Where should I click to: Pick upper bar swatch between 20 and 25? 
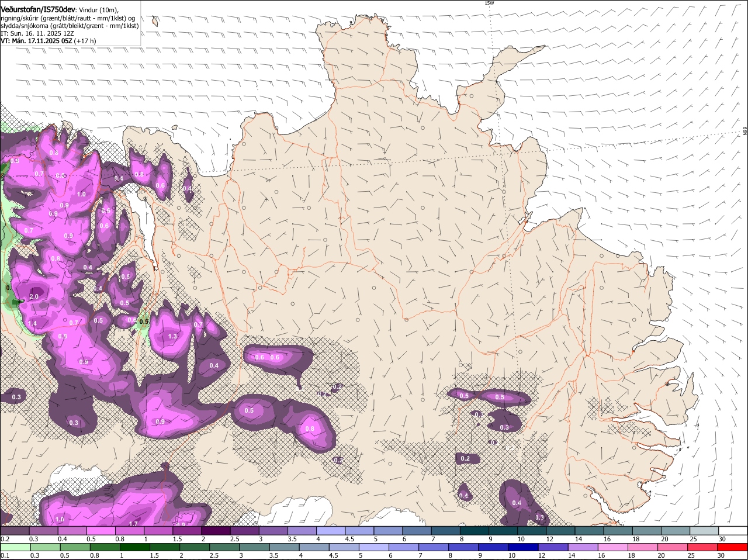point(677,530)
